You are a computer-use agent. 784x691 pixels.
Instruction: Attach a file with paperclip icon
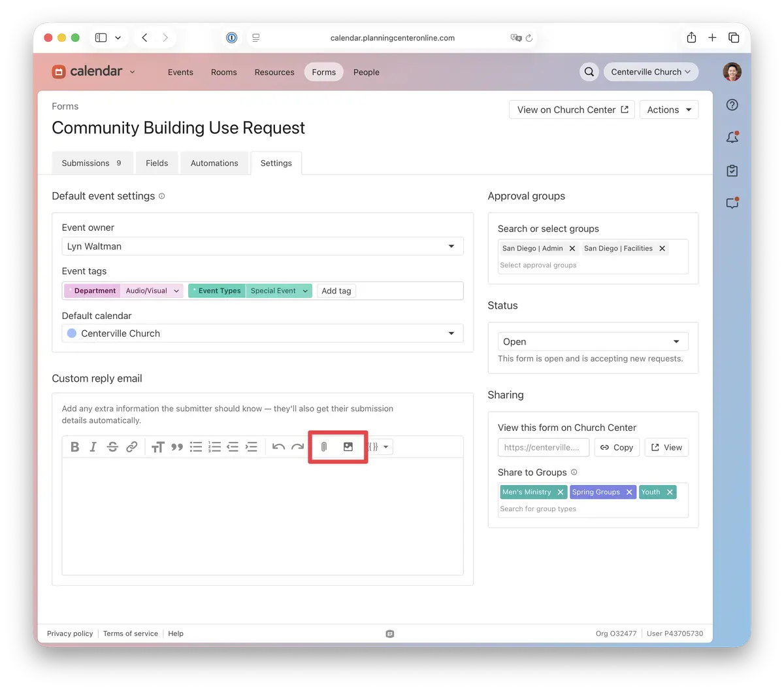coord(324,447)
